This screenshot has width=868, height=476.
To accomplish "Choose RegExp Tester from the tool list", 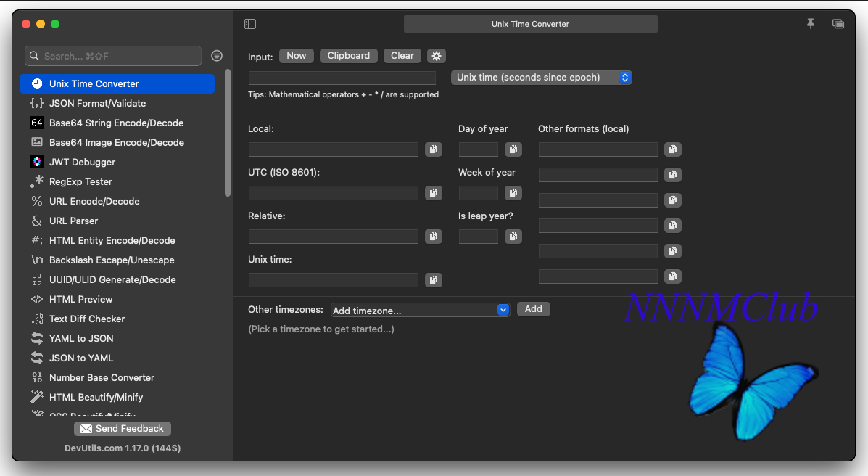I will click(80, 182).
